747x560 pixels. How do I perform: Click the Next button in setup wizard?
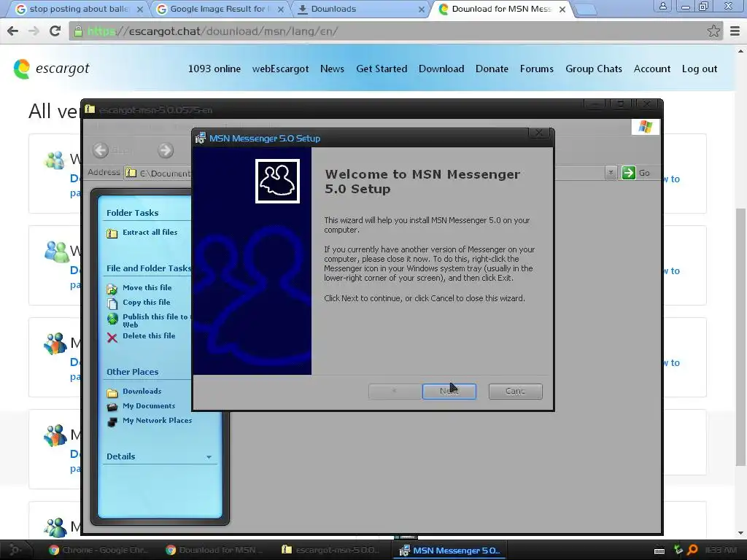449,392
